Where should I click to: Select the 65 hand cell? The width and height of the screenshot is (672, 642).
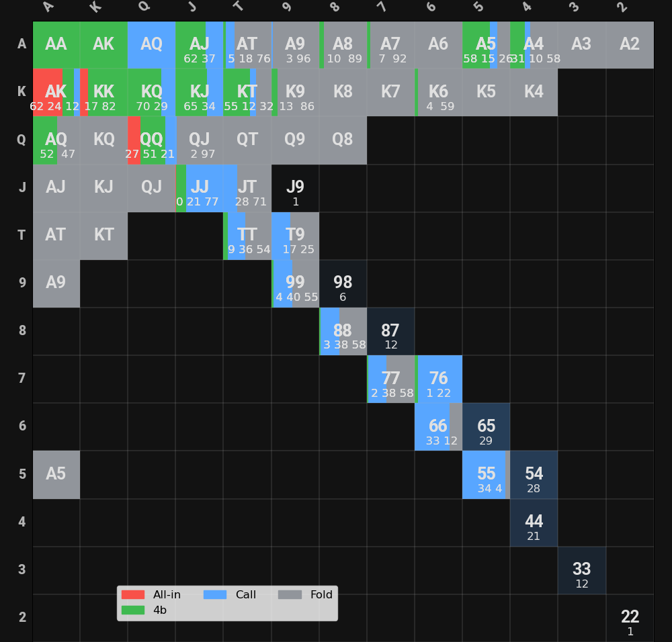(486, 427)
